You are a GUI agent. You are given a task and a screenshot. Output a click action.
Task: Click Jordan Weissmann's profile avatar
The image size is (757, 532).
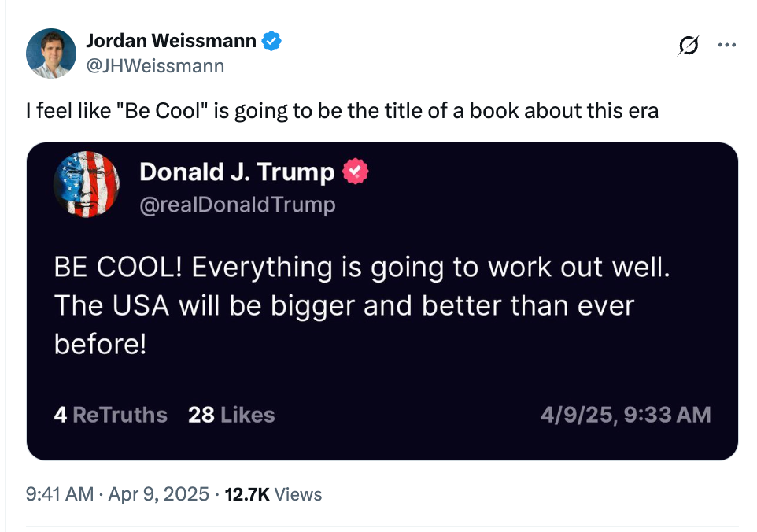(x=50, y=54)
